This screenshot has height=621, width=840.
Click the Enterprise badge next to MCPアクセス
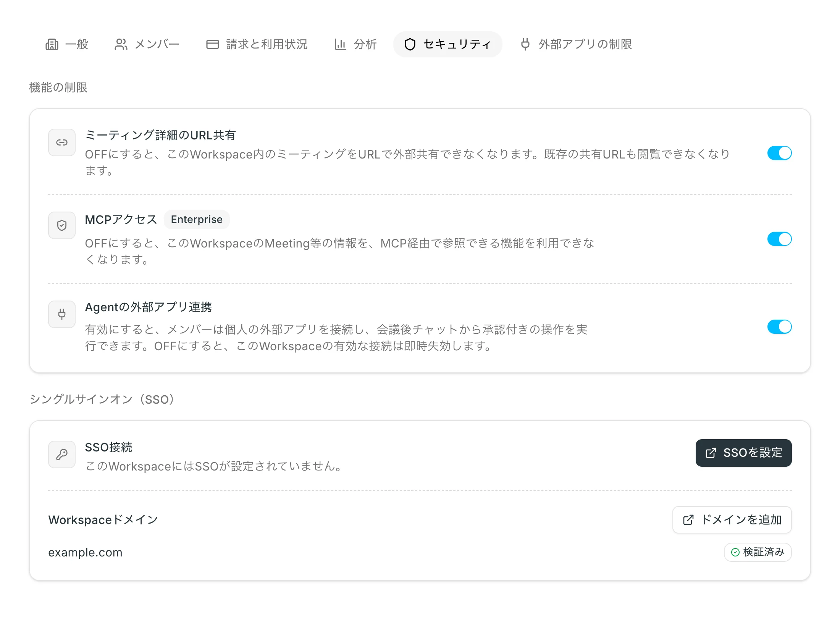click(x=197, y=220)
